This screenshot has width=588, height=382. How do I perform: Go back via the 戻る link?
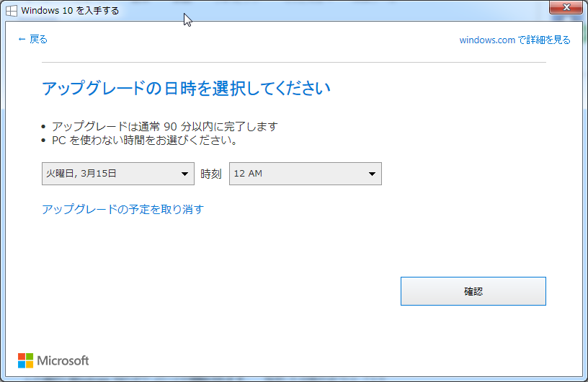coord(32,39)
